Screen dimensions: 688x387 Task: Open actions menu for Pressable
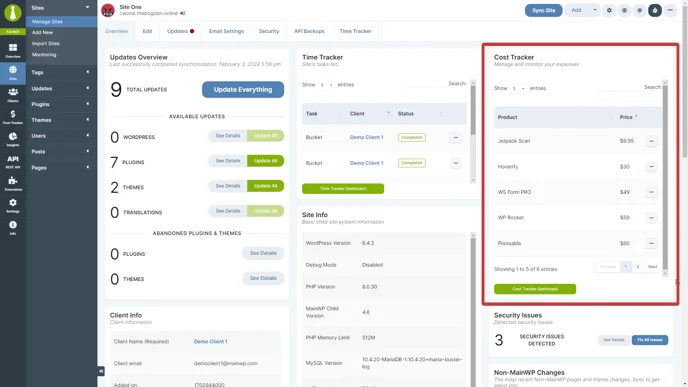pyautogui.click(x=651, y=243)
